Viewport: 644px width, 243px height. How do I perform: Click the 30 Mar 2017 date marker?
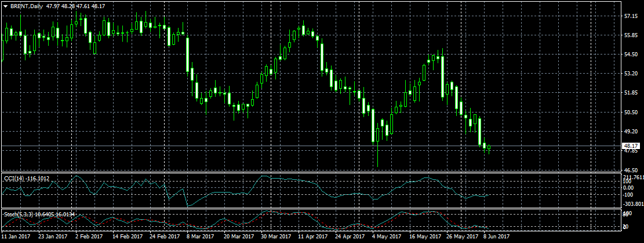click(x=275, y=237)
